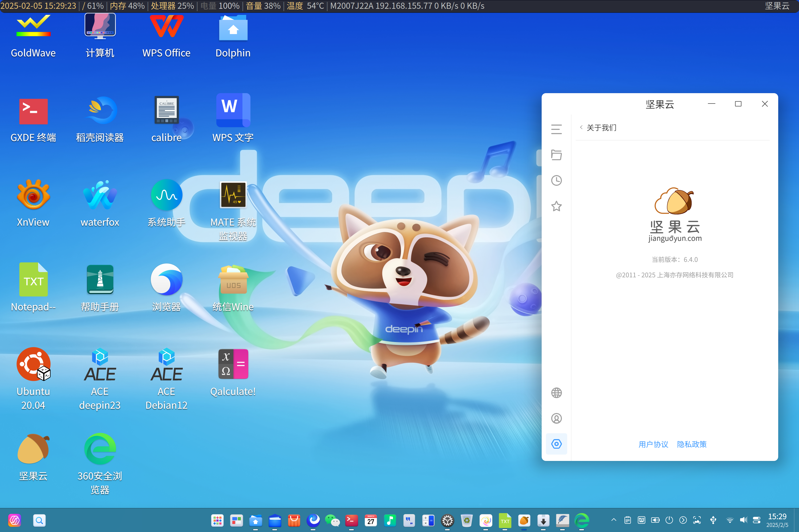Viewport: 799px width, 532px height.
Task: Open the account icon in Nutstore
Action: click(556, 418)
